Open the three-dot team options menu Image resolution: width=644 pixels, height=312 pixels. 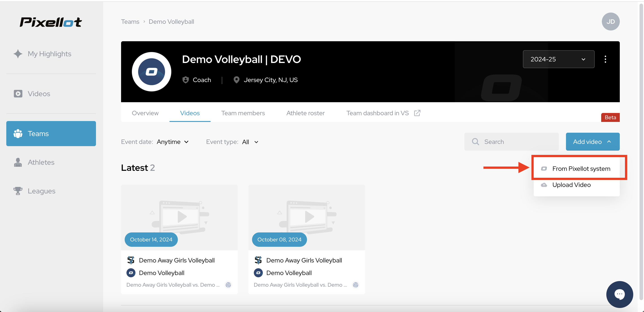point(605,59)
